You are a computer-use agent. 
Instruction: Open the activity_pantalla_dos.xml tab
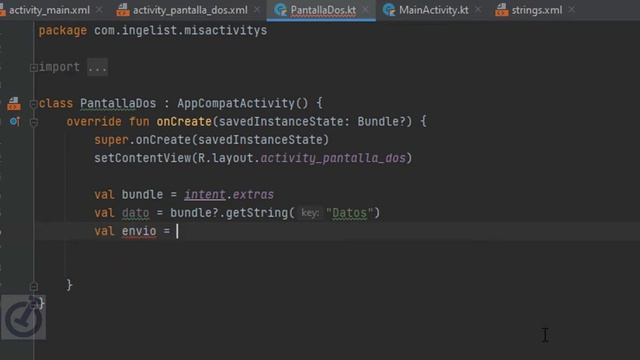[190, 10]
